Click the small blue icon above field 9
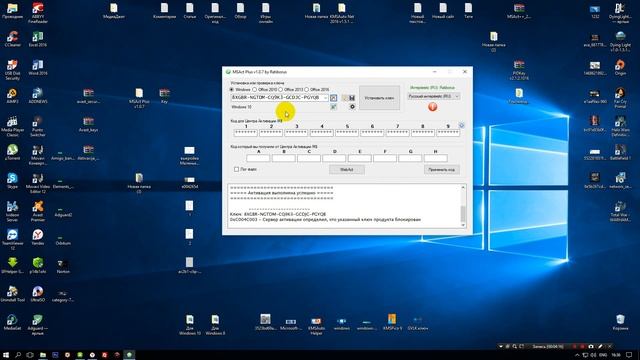The width and height of the screenshot is (640, 360). pyautogui.click(x=462, y=125)
